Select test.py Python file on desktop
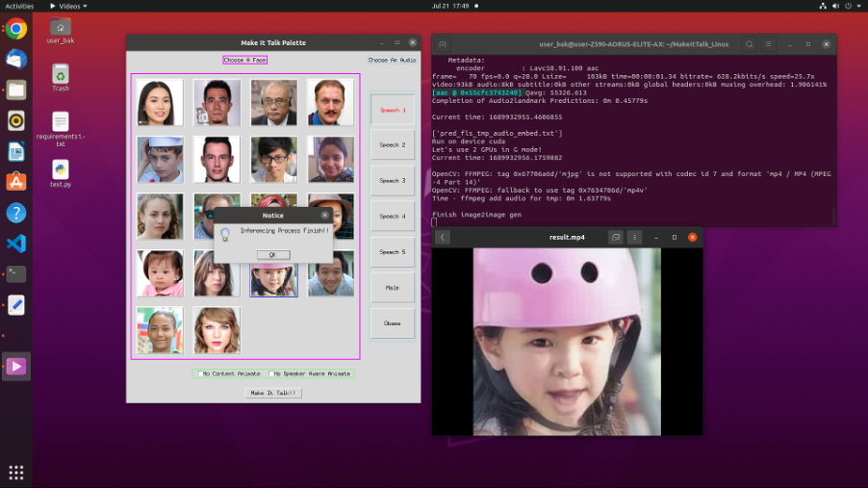This screenshot has height=489, width=868. click(x=61, y=174)
